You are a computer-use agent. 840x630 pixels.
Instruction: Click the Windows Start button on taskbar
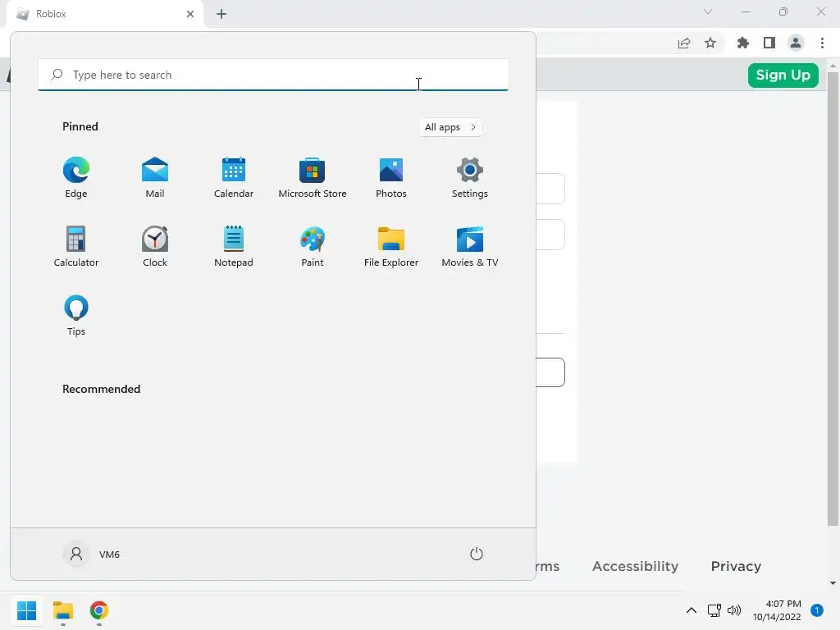[x=27, y=610]
